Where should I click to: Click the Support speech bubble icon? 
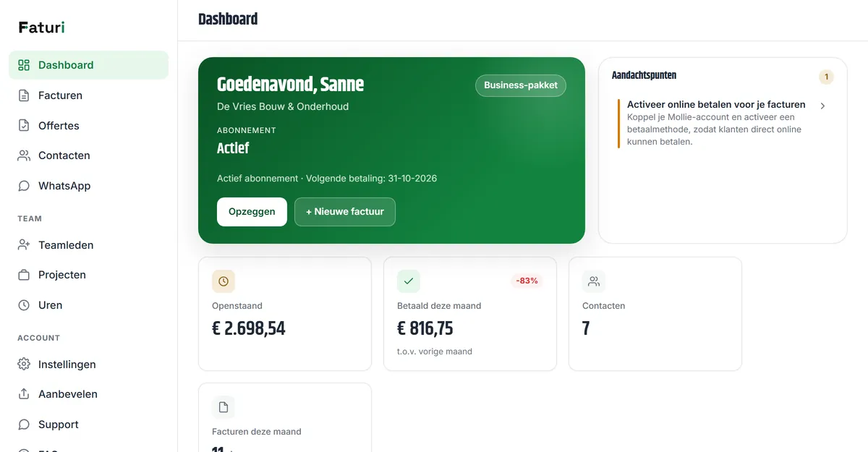pos(24,425)
